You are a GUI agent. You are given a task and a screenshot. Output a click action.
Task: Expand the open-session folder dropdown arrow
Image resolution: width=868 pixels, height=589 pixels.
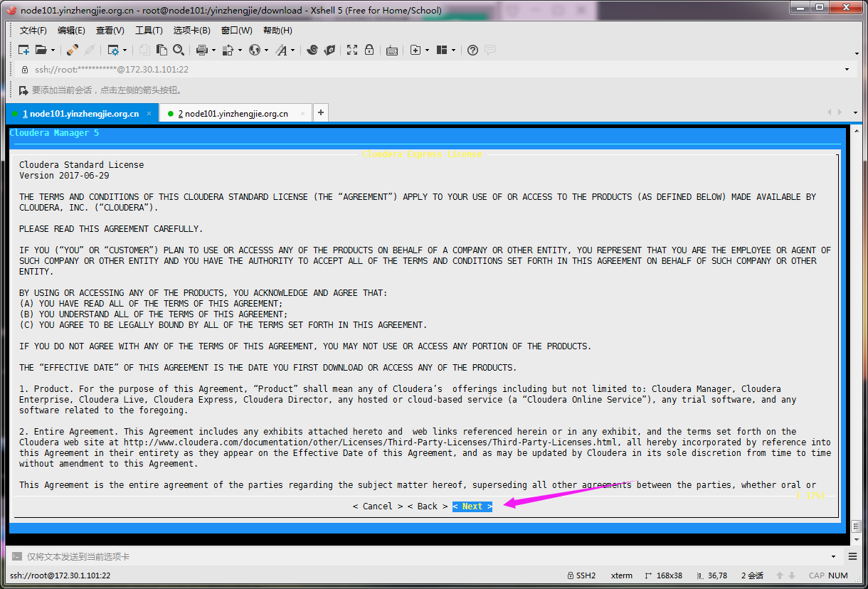click(x=53, y=50)
